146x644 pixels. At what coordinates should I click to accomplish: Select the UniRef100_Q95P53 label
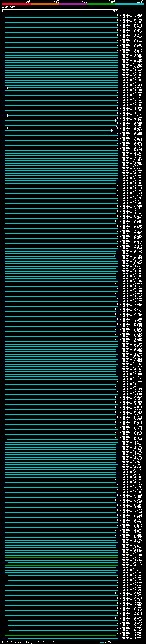click(131, 312)
